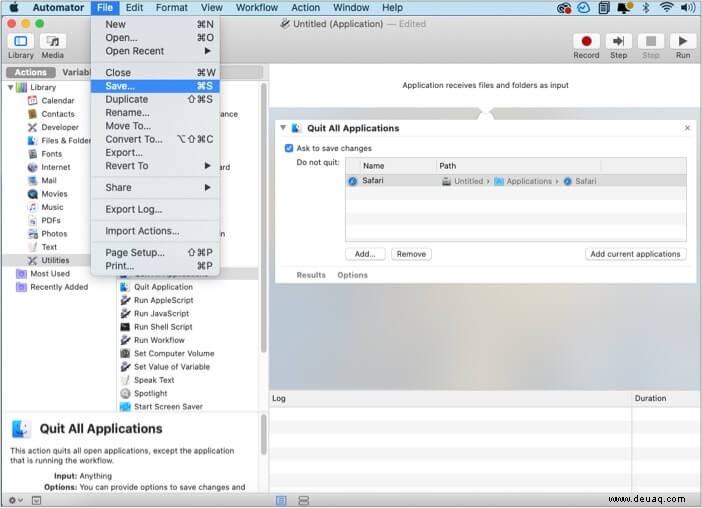Switch to the Actions tab

coord(30,72)
